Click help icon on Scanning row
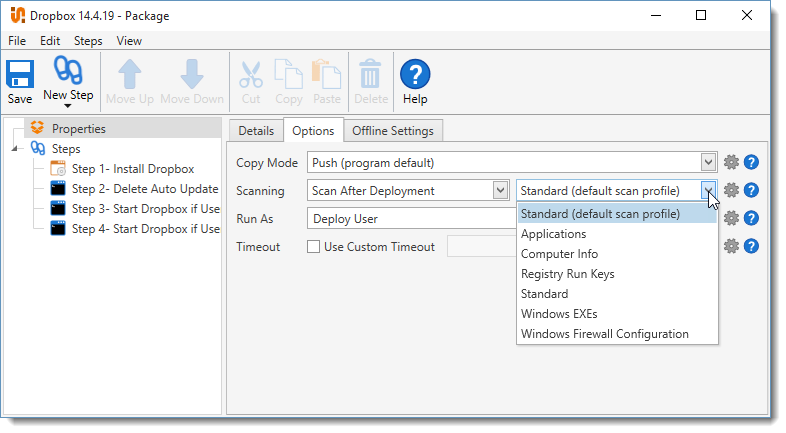Image resolution: width=786 pixels, height=433 pixels. point(752,190)
